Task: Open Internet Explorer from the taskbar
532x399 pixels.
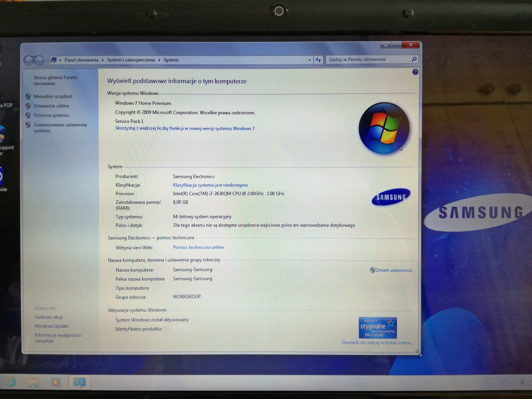Action: coord(10,382)
